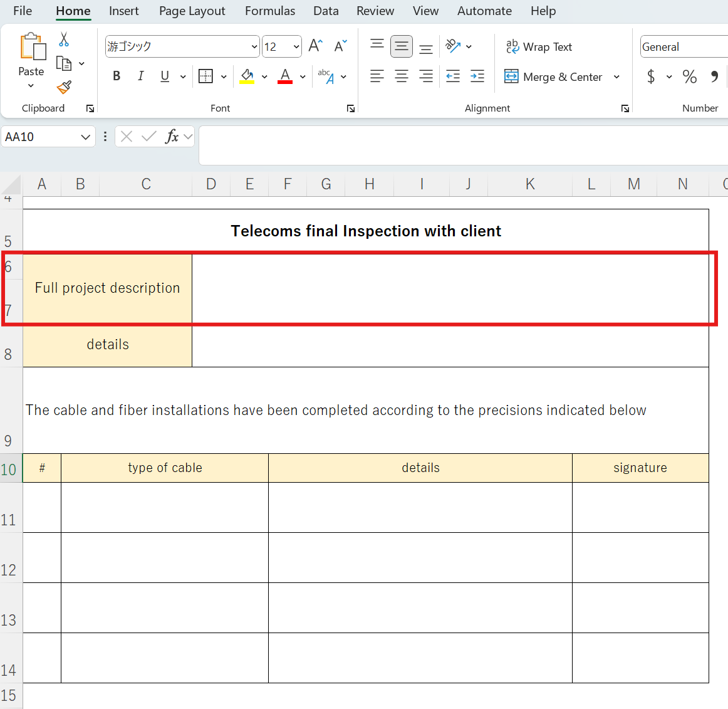
Task: Click the Increase Indent icon
Action: (477, 76)
